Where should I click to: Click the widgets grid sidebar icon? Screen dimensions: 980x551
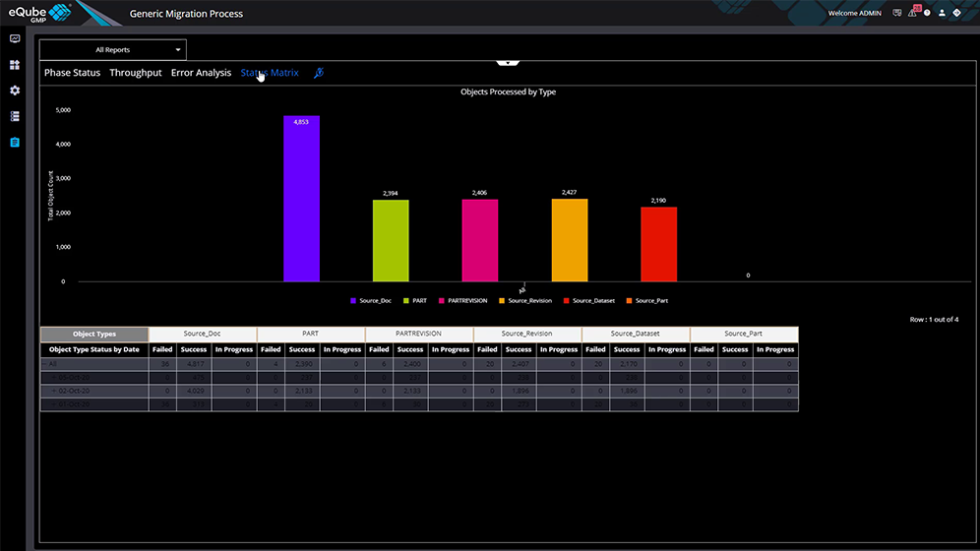[x=15, y=65]
